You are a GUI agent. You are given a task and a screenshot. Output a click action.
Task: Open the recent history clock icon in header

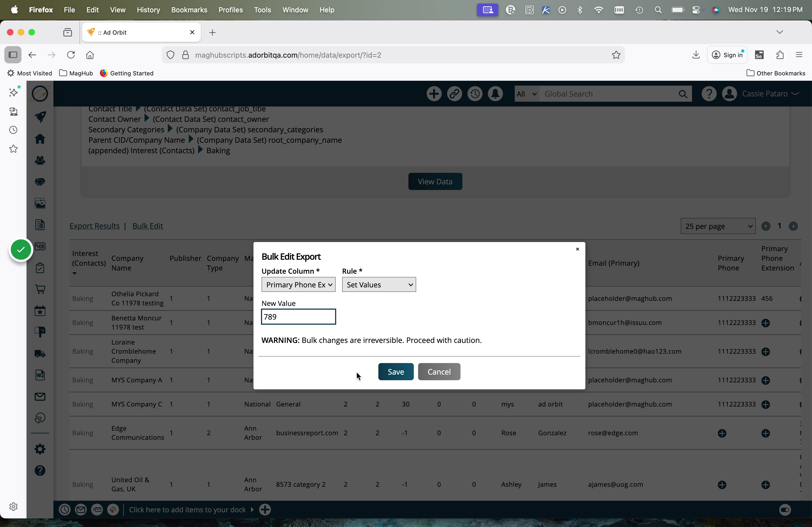(474, 94)
